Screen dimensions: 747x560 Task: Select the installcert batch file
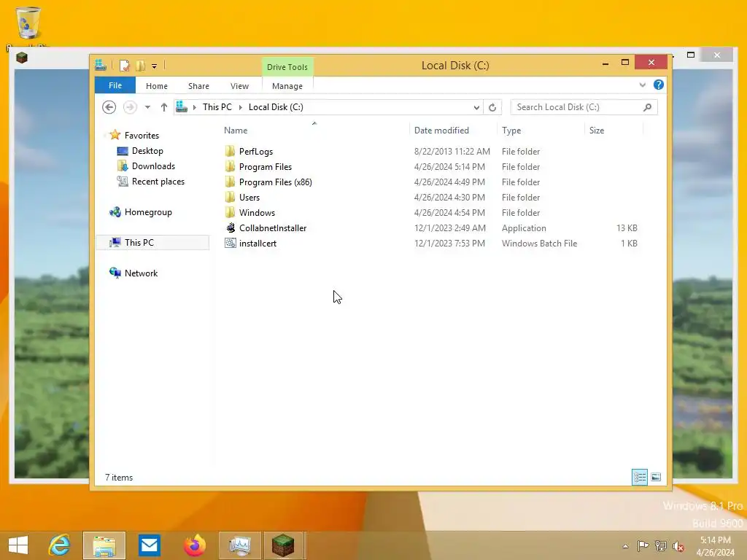coord(258,244)
